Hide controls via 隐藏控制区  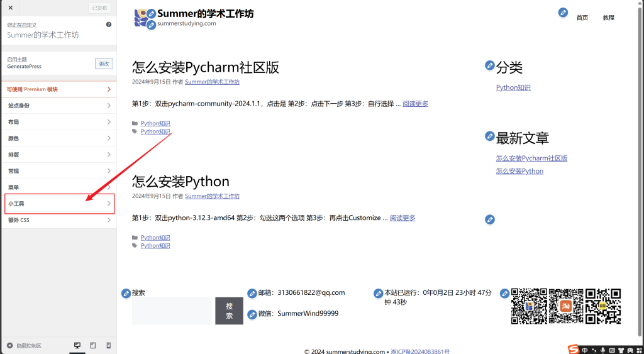[25, 346]
